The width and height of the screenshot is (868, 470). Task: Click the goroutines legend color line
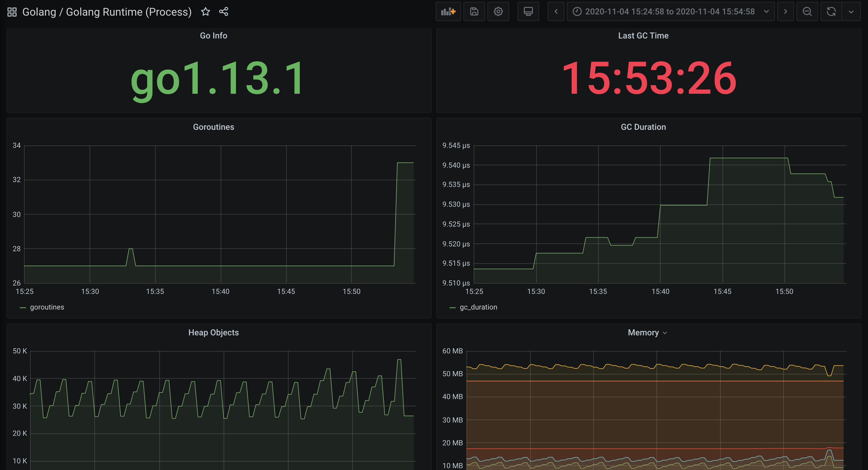coord(23,307)
